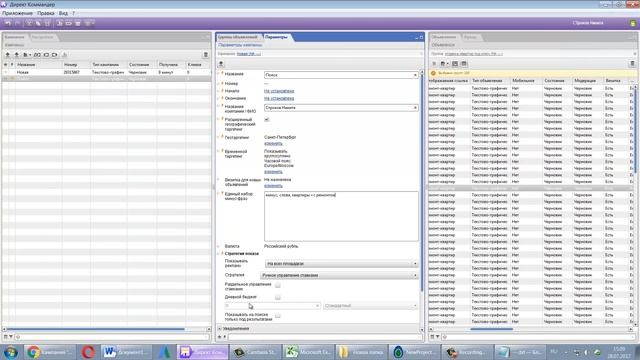The width and height of the screenshot is (640, 360).
Task: Switch to Параметры tab
Action: pyautogui.click(x=276, y=37)
